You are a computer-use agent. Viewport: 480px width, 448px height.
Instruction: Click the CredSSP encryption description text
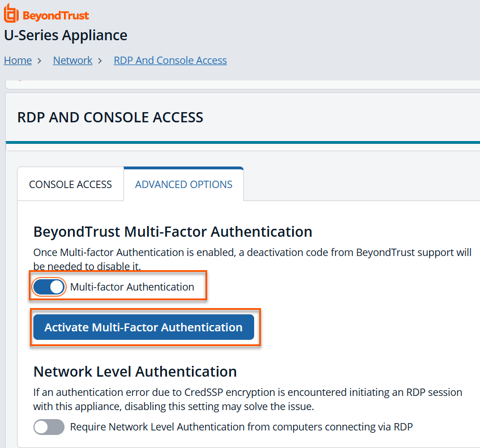click(x=248, y=399)
